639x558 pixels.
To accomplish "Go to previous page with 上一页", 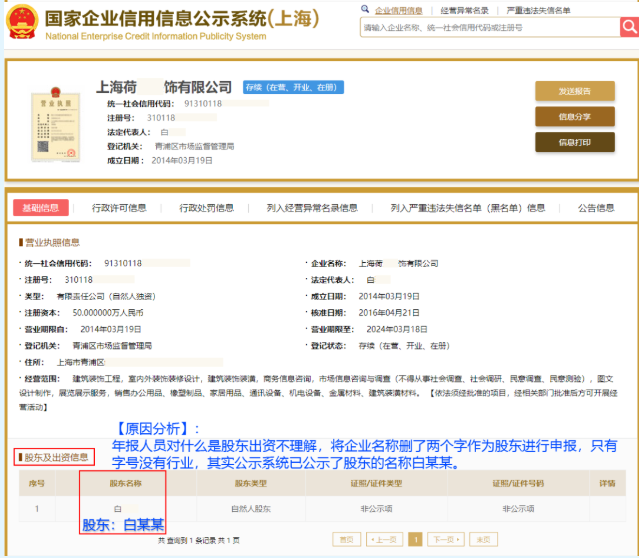I will tap(384, 540).
